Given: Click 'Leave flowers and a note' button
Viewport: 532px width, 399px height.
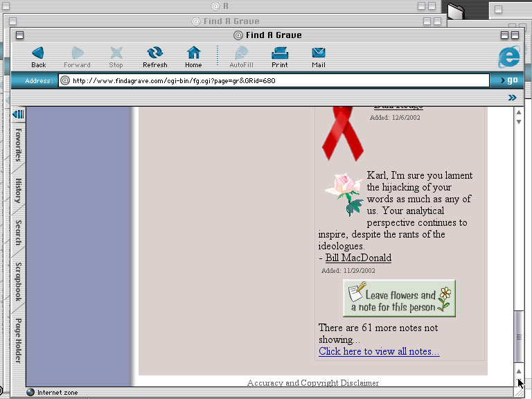Looking at the screenshot, I should pos(399,299).
